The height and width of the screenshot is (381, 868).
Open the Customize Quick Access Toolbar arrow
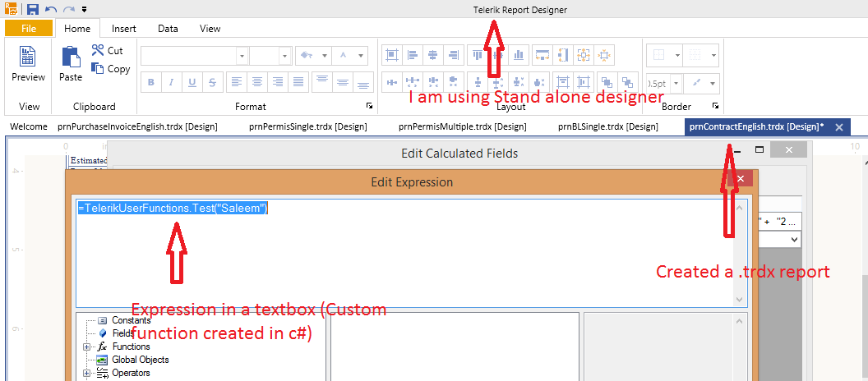(x=84, y=9)
